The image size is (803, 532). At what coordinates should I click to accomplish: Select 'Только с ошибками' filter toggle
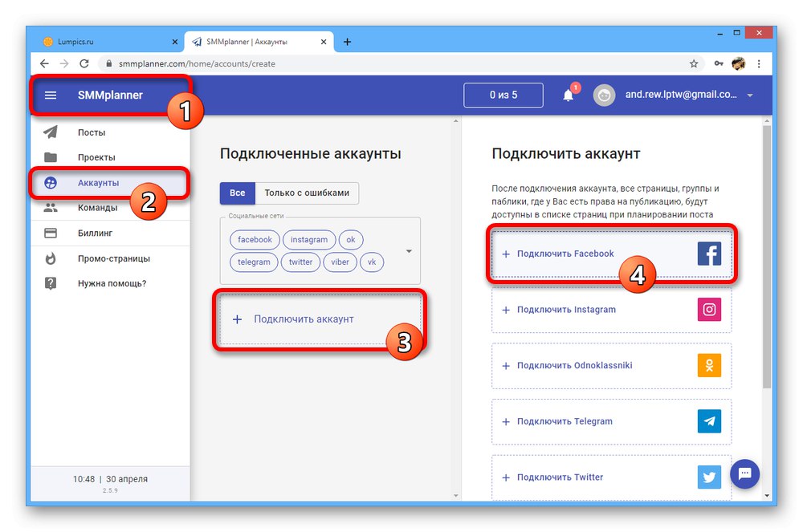pos(307,193)
